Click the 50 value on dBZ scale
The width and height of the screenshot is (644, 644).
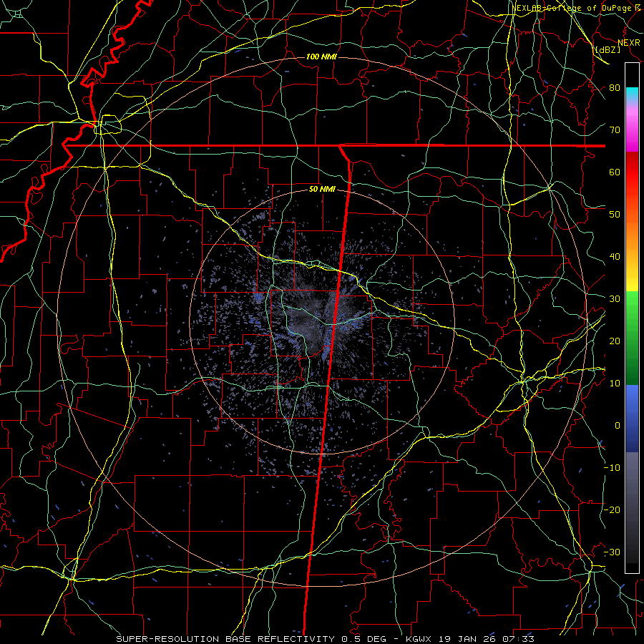pos(615,215)
